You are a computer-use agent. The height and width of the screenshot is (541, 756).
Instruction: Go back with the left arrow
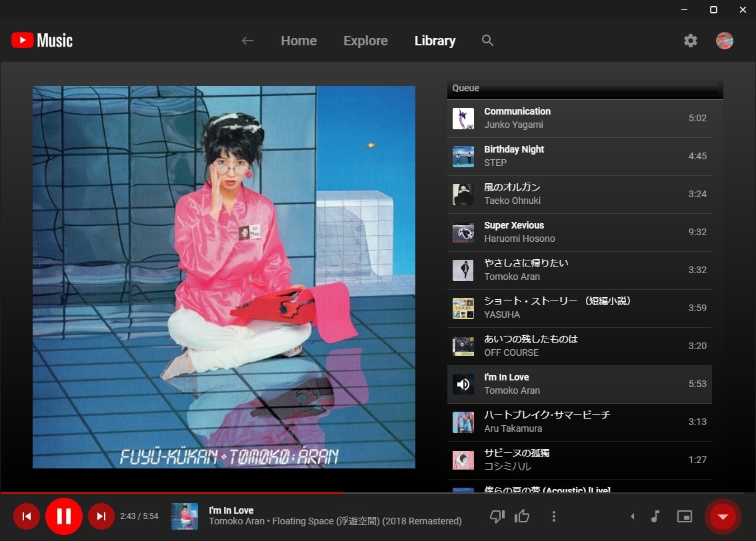pos(247,41)
